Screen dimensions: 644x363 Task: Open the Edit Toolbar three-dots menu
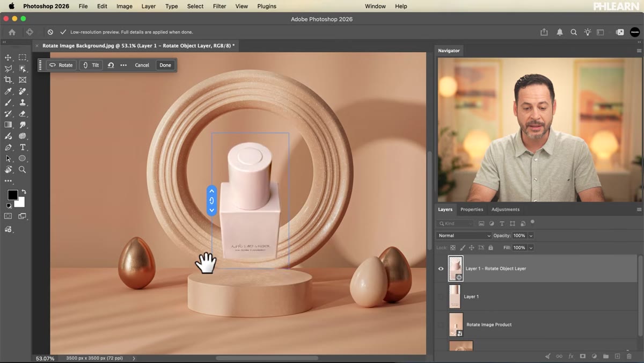pos(8,181)
